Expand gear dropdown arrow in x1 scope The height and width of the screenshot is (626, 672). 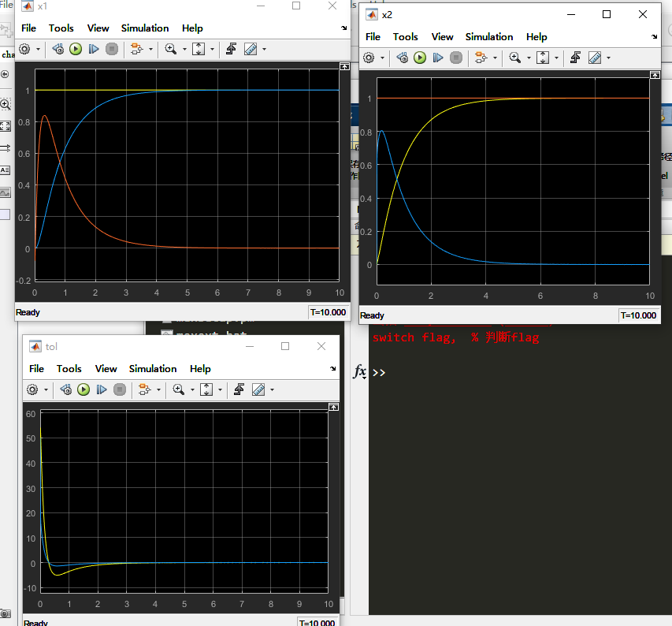pyautogui.click(x=38, y=50)
